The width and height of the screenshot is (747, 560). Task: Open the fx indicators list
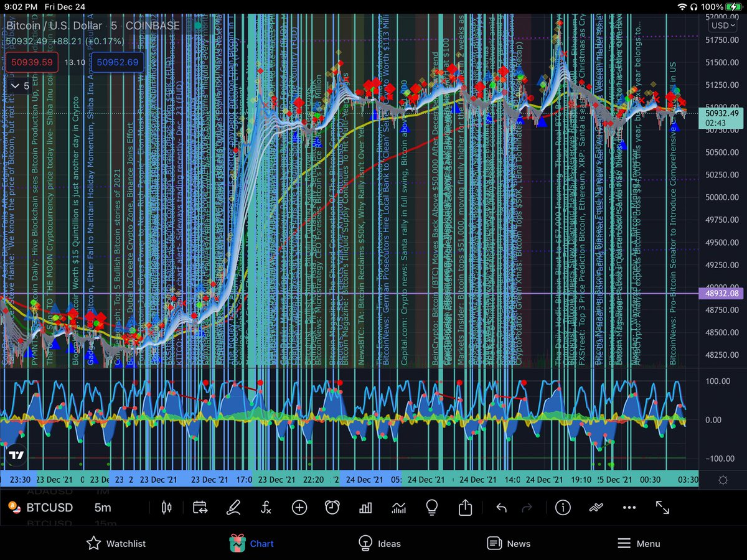[266, 508]
